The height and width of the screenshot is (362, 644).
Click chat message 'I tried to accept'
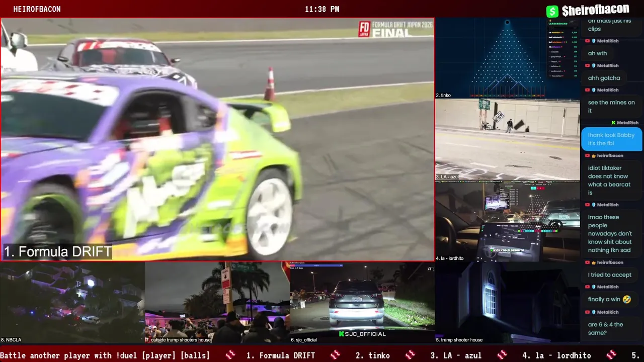click(x=609, y=275)
